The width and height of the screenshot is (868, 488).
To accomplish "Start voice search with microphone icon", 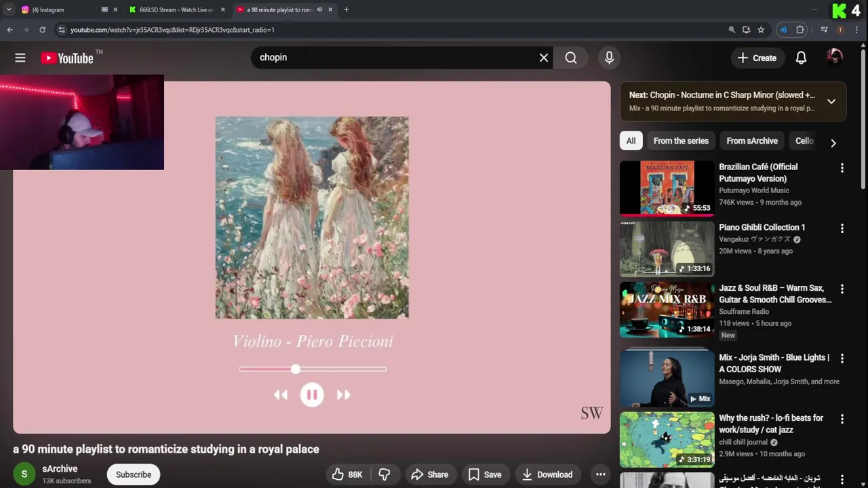I will pyautogui.click(x=609, y=58).
